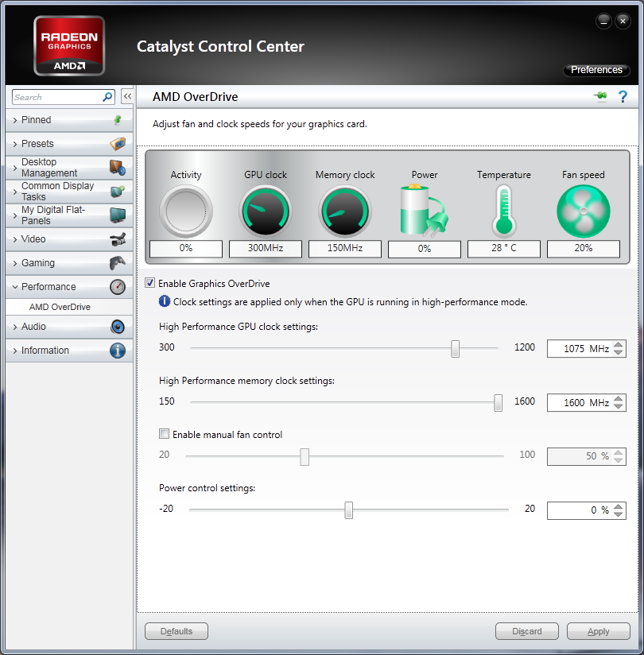This screenshot has height=655, width=644.
Task: Click the Apply button
Action: (x=599, y=631)
